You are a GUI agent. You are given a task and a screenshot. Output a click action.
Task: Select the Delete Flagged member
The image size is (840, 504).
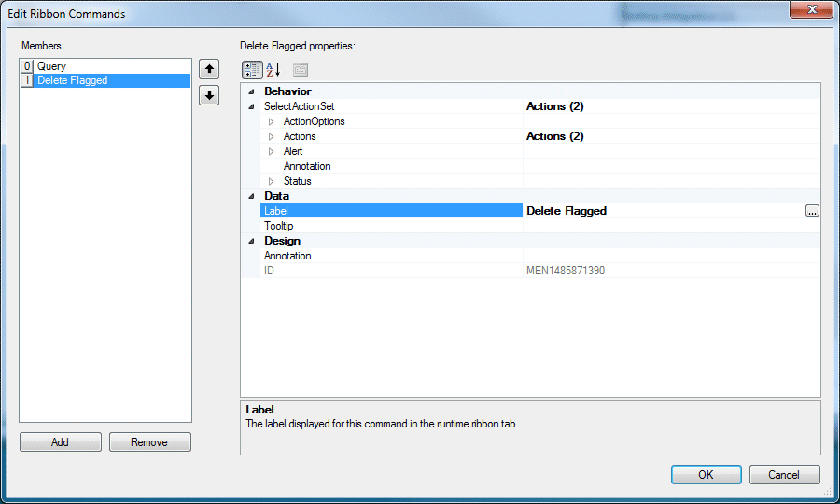click(x=105, y=80)
